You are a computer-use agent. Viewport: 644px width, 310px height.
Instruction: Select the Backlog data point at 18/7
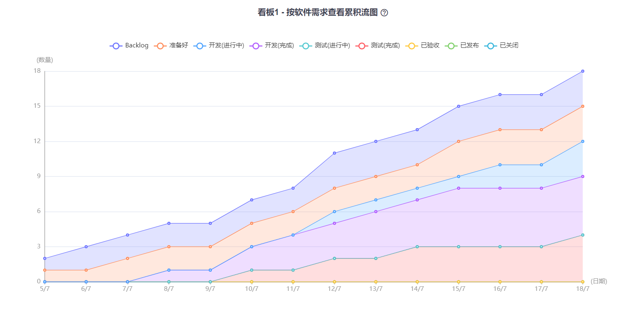point(583,71)
